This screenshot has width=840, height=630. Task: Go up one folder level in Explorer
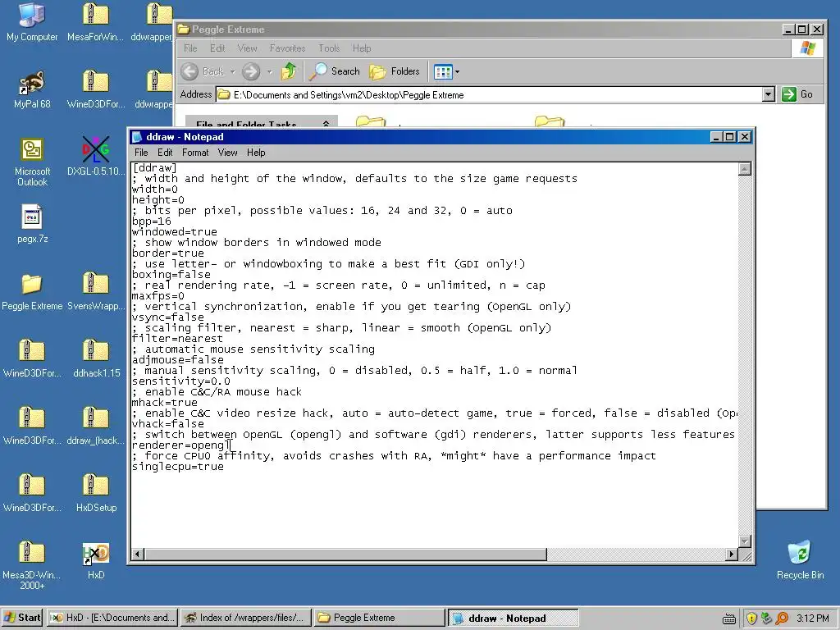[289, 71]
